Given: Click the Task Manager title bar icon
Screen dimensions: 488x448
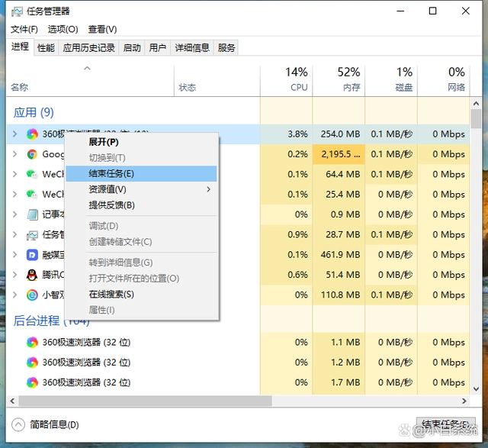Looking at the screenshot, I should [x=17, y=12].
